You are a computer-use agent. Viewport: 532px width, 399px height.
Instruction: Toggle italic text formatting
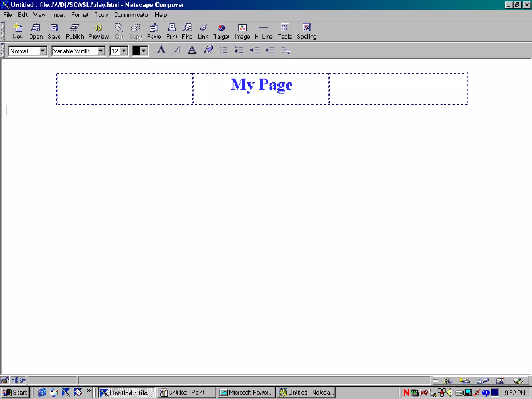[177, 50]
